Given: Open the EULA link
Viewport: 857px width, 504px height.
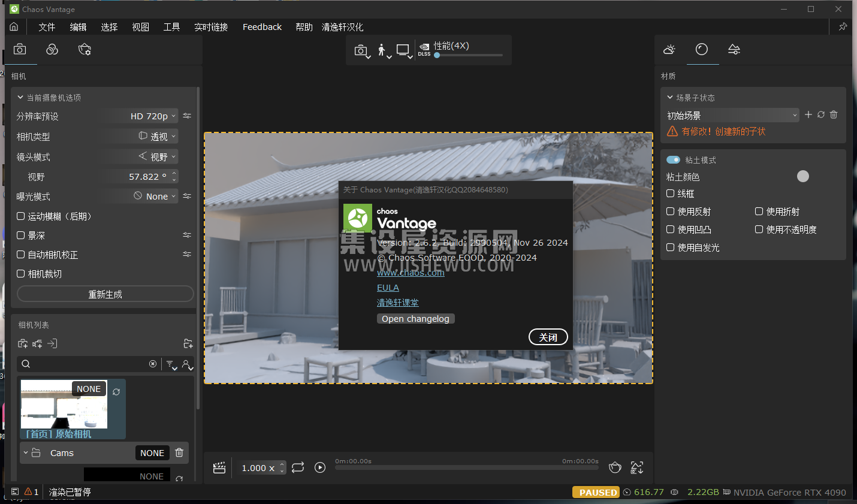Looking at the screenshot, I should tap(388, 288).
